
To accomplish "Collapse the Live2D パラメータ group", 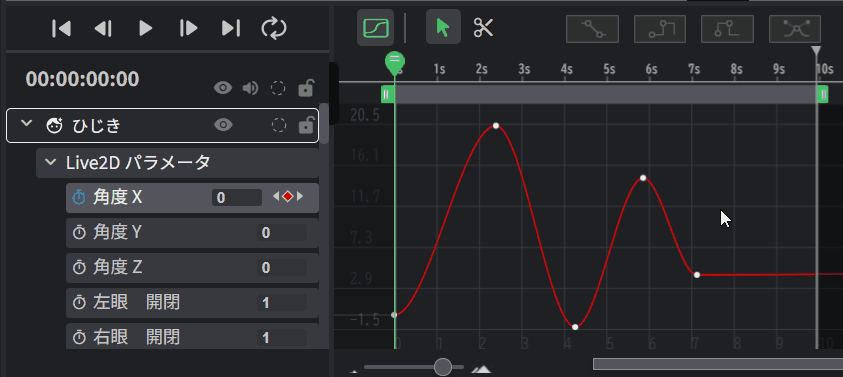I will (51, 161).
